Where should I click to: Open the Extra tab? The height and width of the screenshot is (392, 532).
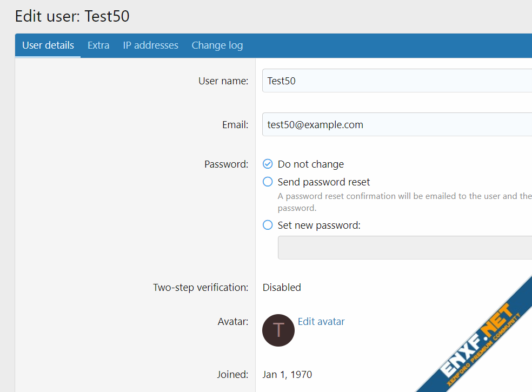tap(98, 45)
